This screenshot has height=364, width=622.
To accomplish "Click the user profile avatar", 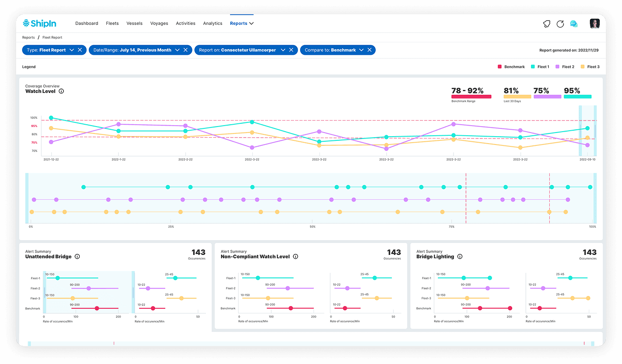I will tap(595, 23).
